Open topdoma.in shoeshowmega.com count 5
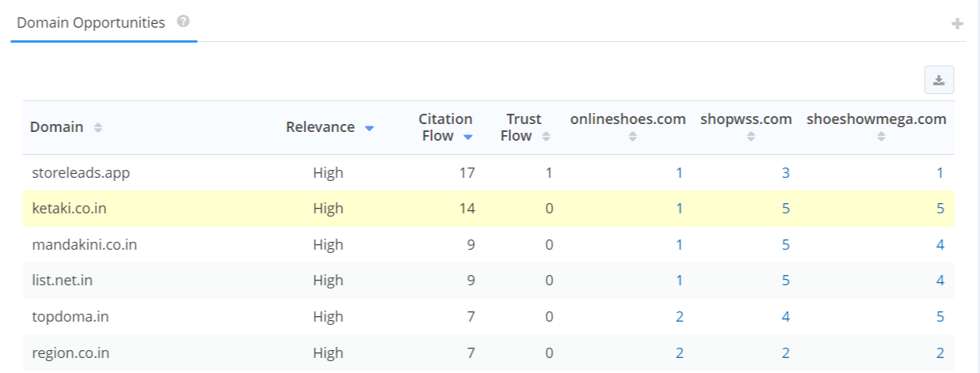This screenshot has width=980, height=373. coord(940,317)
